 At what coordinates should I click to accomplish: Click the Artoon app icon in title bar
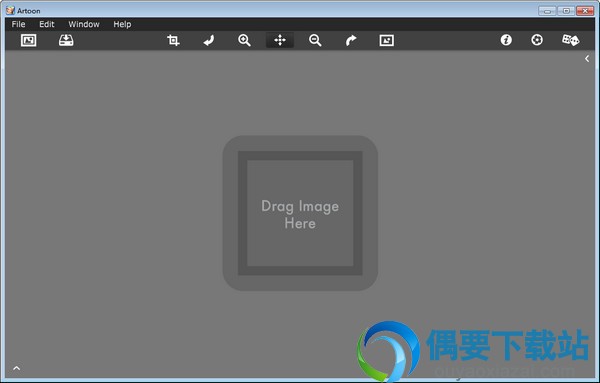click(x=10, y=10)
